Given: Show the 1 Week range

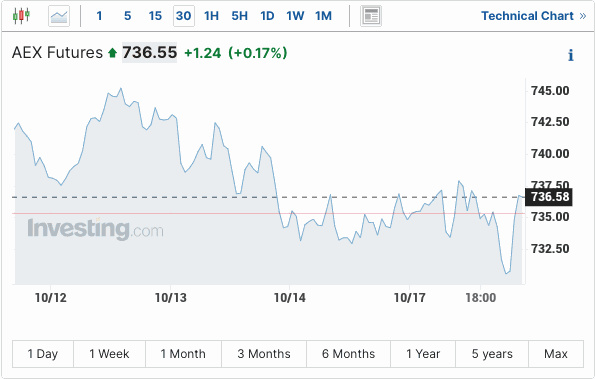Looking at the screenshot, I should (109, 354).
